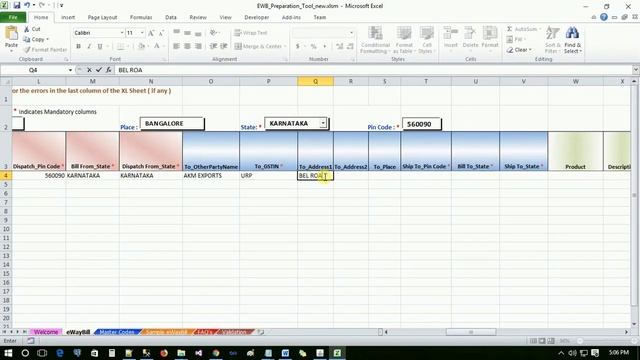Copy the selection with Copy
Screen dimensions: 640x360
tap(36, 39)
